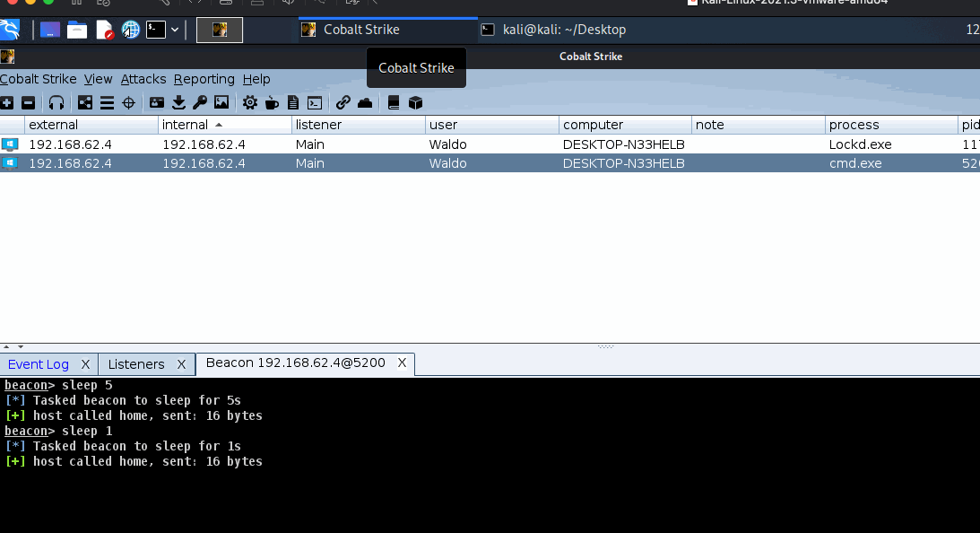Switch to the Event Log tab
The image size is (980, 533).
pos(39,364)
